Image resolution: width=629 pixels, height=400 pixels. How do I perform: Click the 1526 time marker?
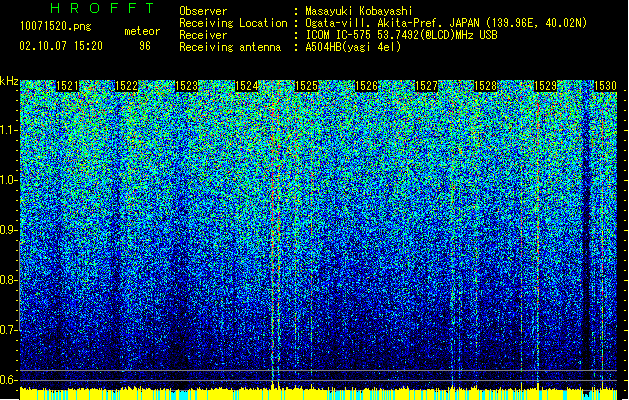click(367, 86)
